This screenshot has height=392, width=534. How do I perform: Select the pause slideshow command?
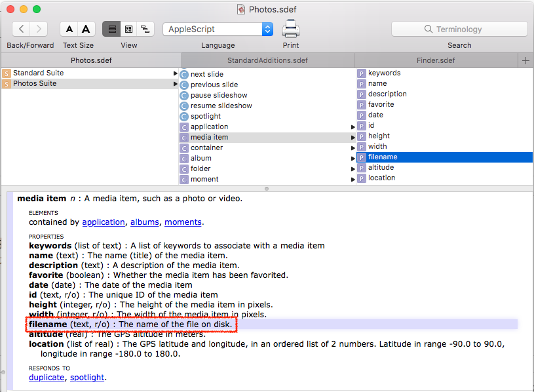pos(267,95)
